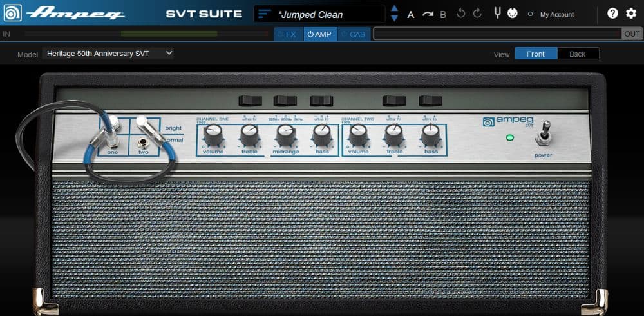
Task: Toggle the midrange frequency rocker switch
Action: [x=285, y=101]
